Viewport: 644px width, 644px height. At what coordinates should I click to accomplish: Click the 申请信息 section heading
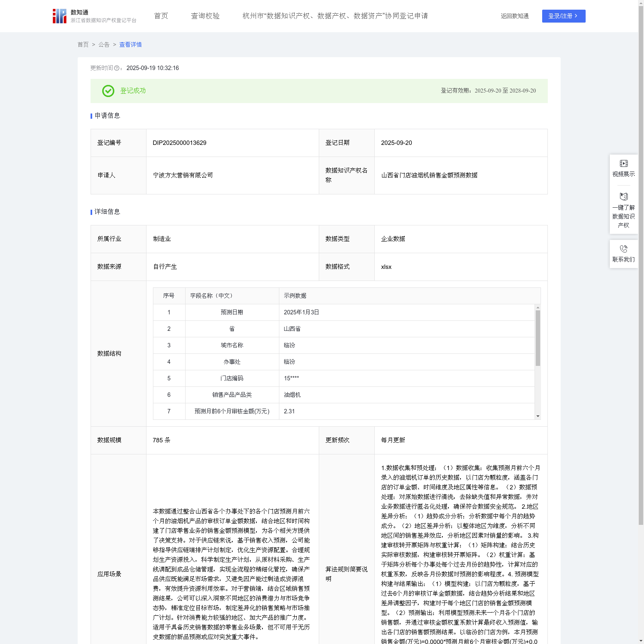coord(107,116)
